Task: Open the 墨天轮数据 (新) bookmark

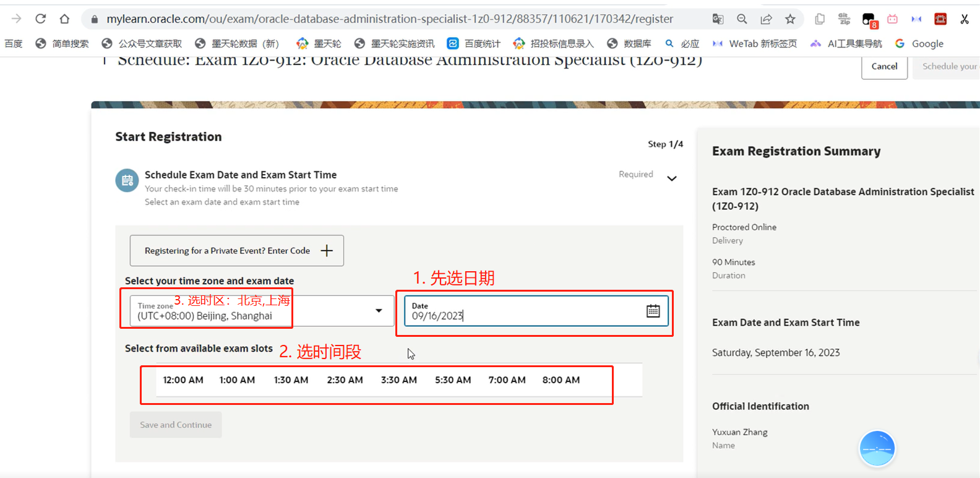Action: click(x=237, y=43)
